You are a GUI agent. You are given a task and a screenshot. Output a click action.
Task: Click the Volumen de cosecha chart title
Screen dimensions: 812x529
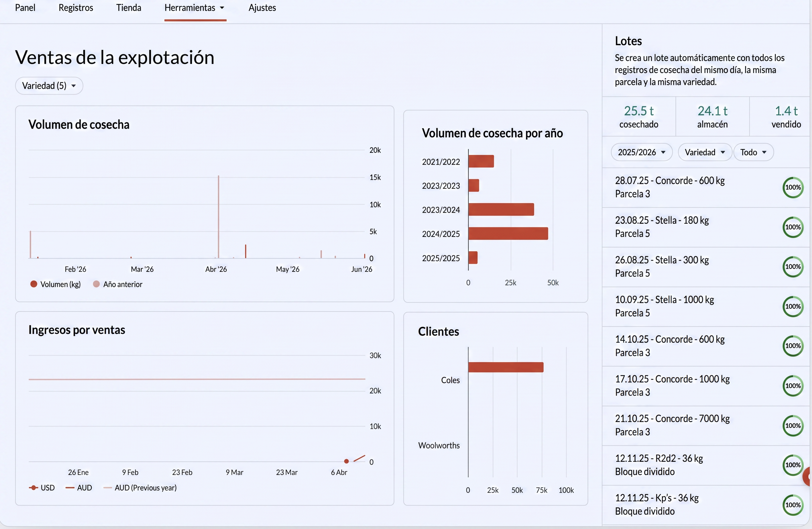click(x=79, y=125)
